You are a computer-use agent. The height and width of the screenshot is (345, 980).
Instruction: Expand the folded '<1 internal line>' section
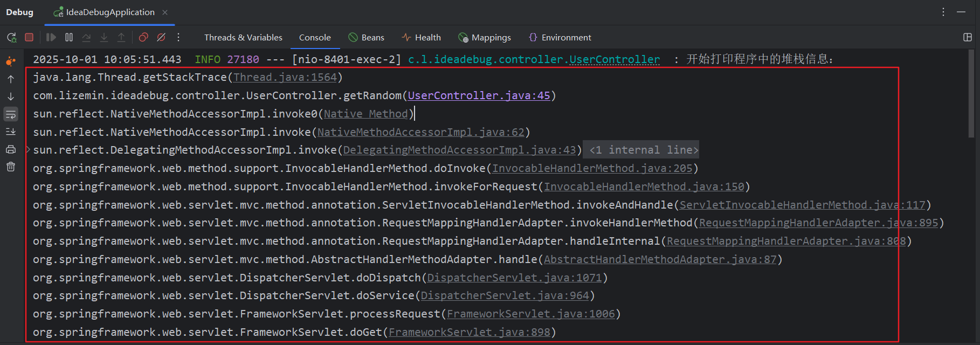(644, 150)
